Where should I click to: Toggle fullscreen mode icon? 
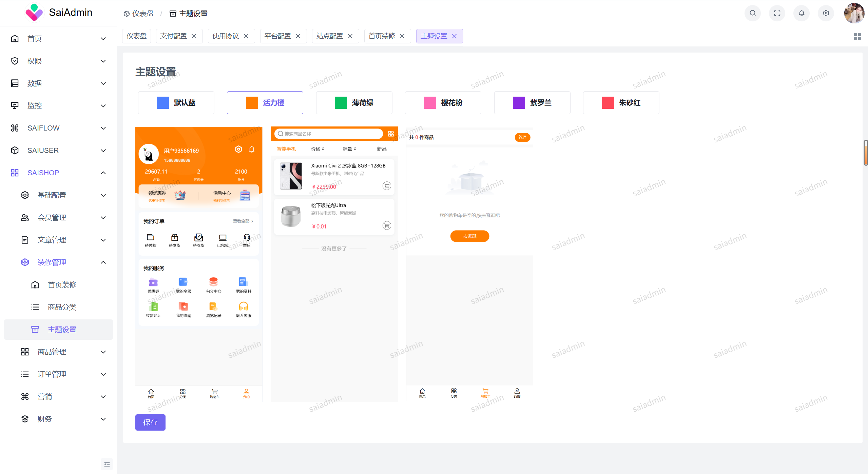pos(777,13)
